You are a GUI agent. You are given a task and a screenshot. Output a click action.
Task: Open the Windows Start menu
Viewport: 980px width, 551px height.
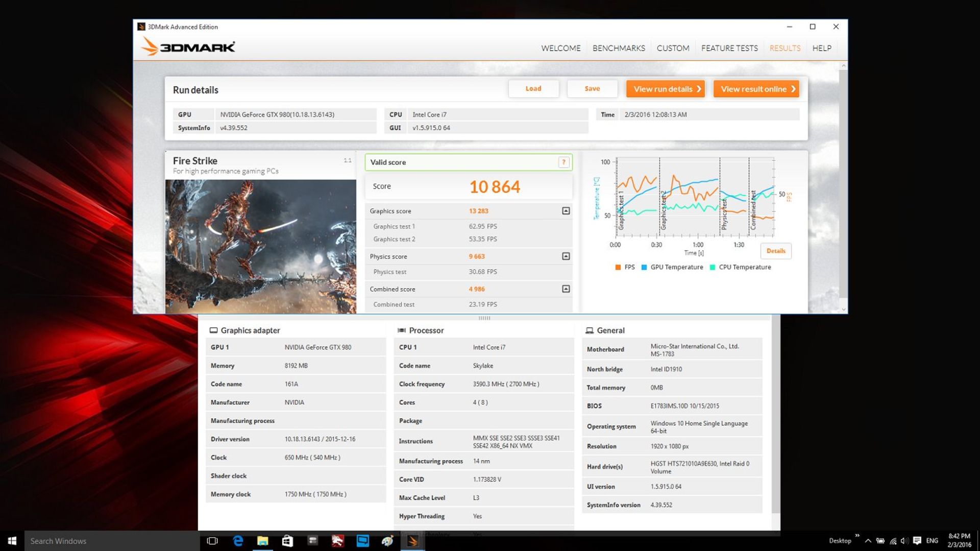click(12, 541)
